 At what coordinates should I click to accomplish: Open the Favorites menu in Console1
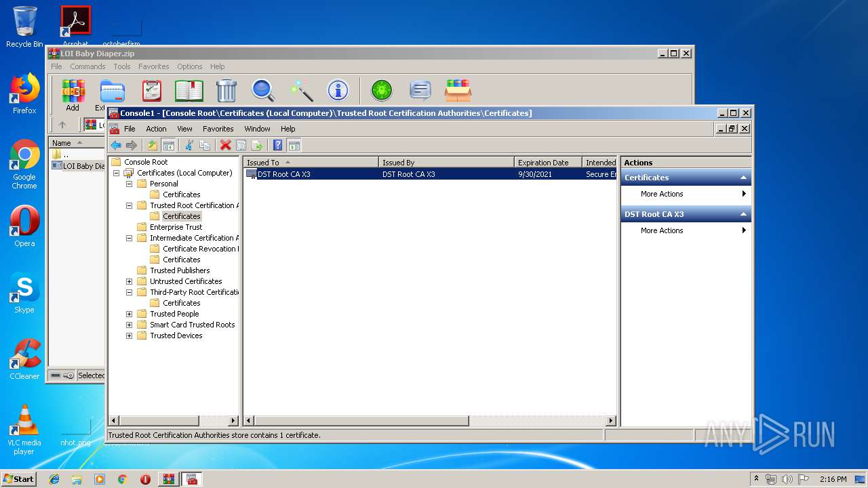pyautogui.click(x=218, y=129)
